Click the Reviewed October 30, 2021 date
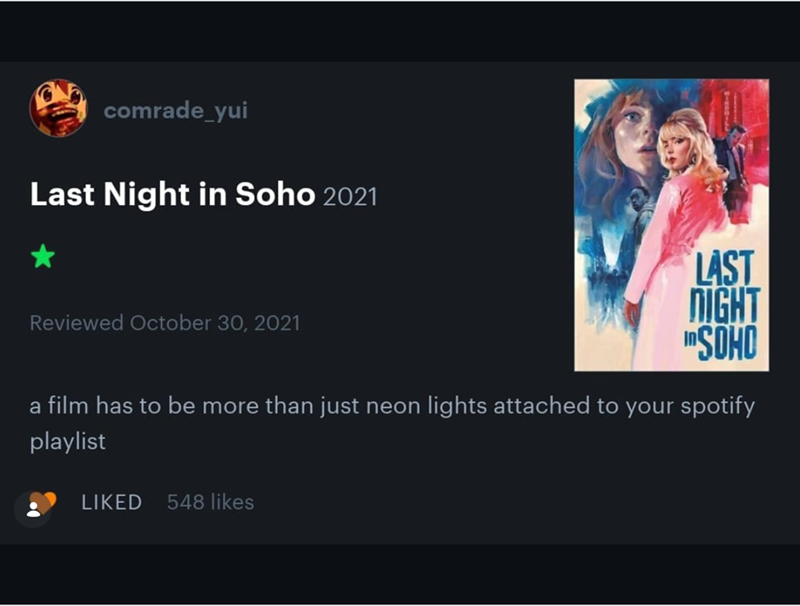 tap(166, 323)
